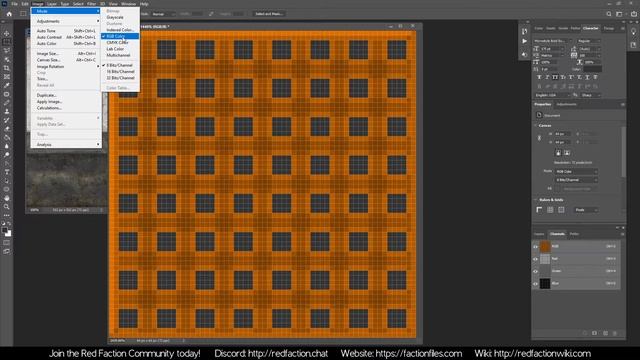Open the Learn lightbulb panel icon
The height and width of the screenshot is (360, 640).
click(x=633, y=31)
